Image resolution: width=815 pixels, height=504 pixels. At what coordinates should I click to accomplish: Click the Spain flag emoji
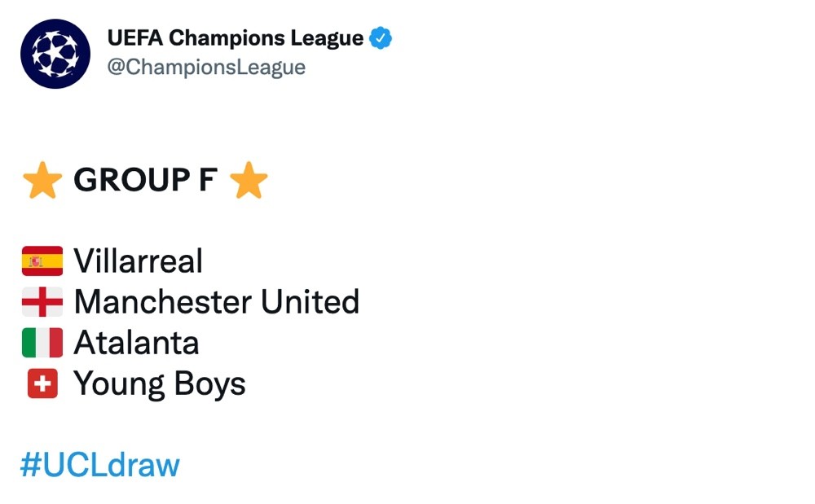pyautogui.click(x=42, y=261)
